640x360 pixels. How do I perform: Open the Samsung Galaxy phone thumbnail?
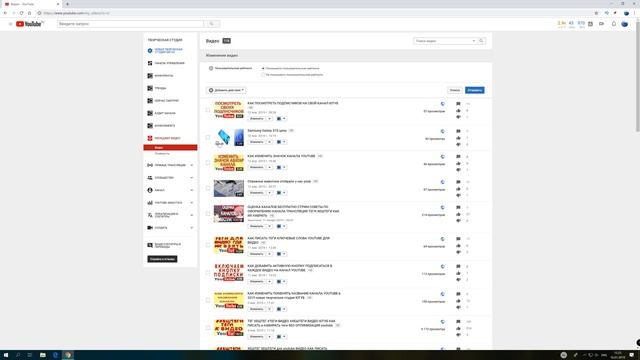229,138
